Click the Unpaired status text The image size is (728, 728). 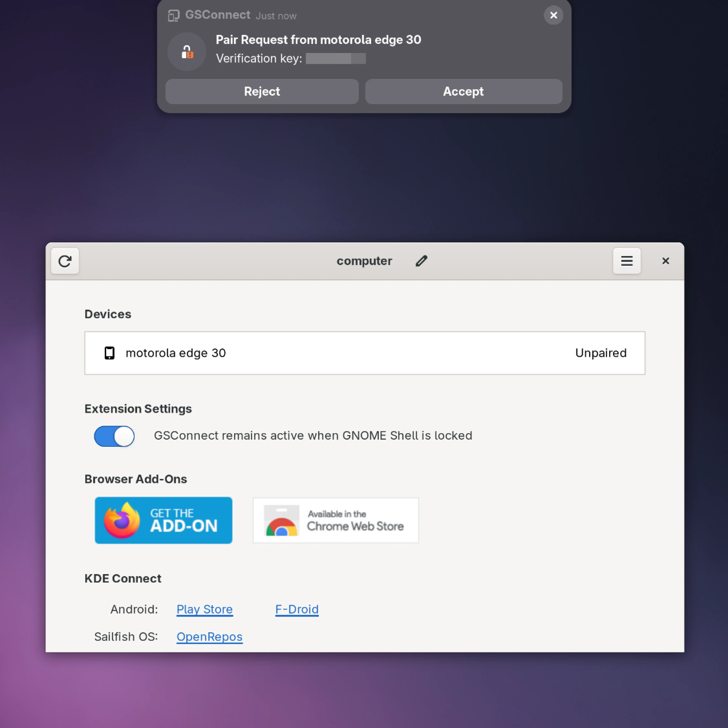601,353
